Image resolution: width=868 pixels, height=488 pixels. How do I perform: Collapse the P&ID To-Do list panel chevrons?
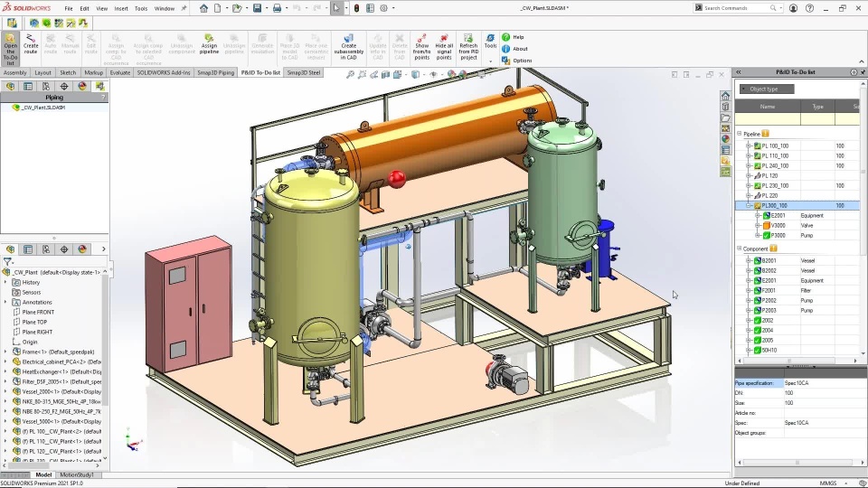coord(739,72)
